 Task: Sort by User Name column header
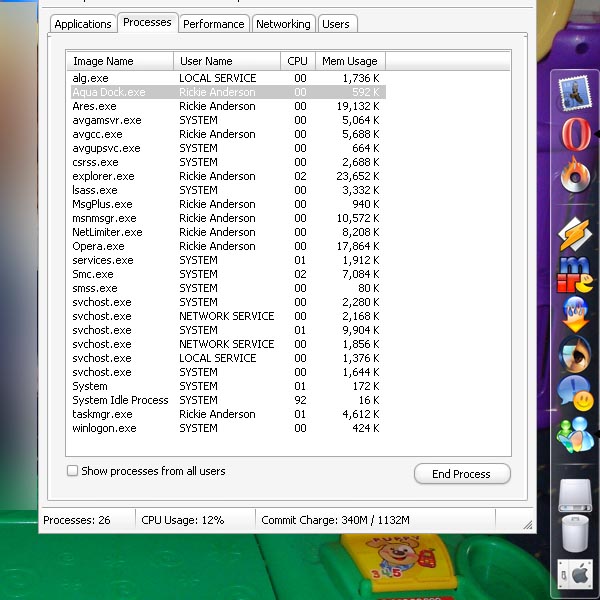pos(227,61)
